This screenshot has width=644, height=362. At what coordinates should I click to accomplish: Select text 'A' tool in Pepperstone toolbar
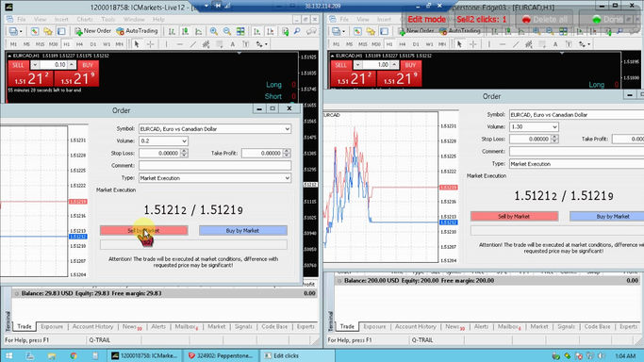point(555,44)
